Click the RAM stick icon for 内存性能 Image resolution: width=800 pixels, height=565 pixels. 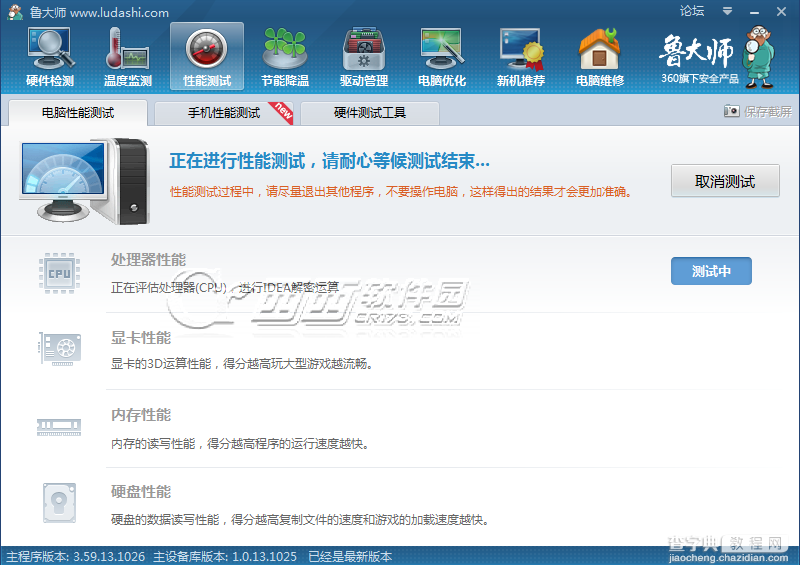(59, 427)
